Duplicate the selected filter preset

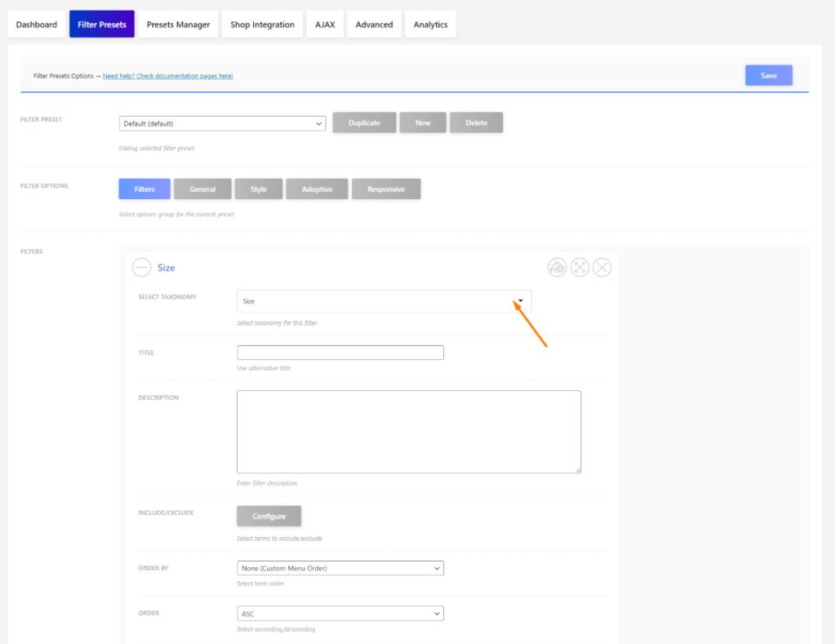tap(364, 122)
